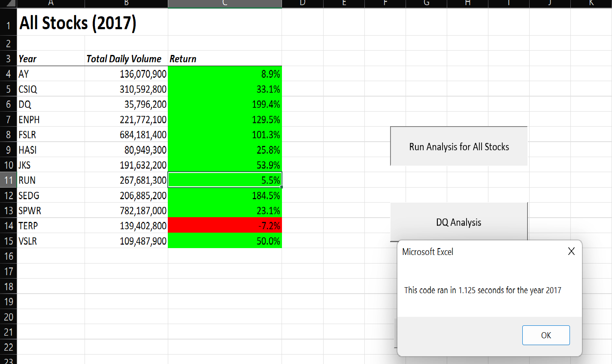Viewport: 612px width, 364px height.
Task: Select row 14 header
Action: tap(8, 225)
